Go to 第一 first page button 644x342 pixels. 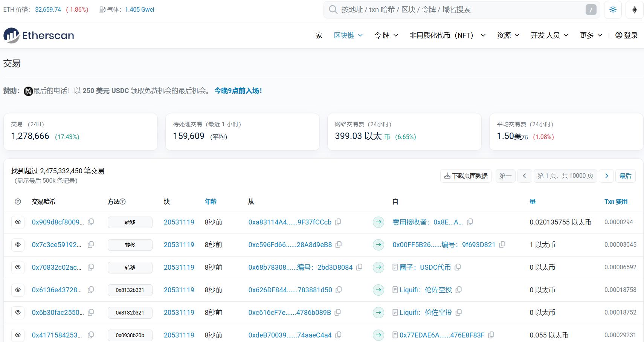coord(505,176)
